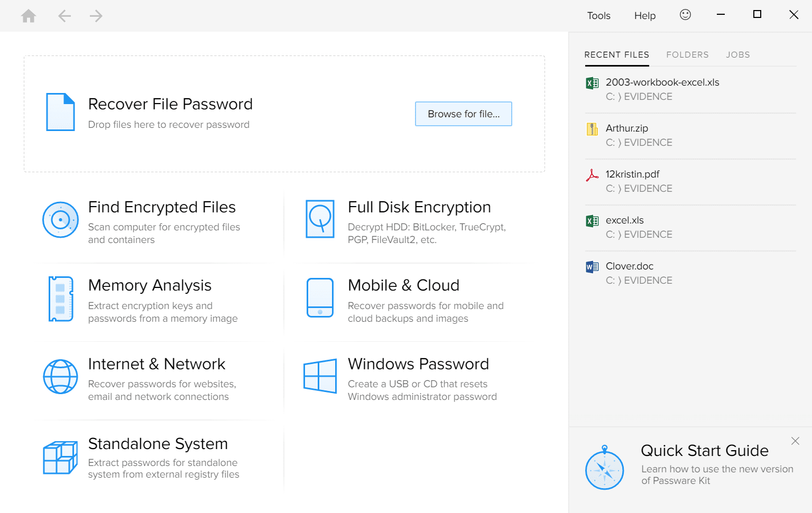The height and width of the screenshot is (513, 812).
Task: Open feedback via the smiley face icon
Action: point(685,15)
